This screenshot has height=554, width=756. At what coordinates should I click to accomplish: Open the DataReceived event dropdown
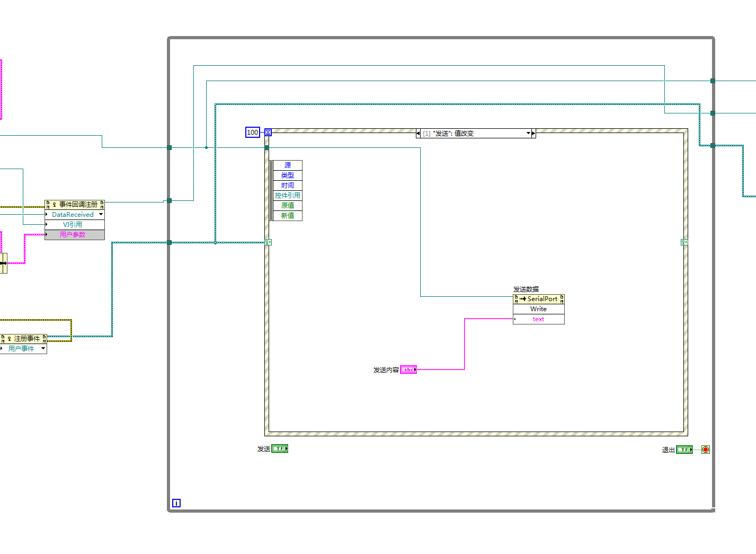(101, 215)
